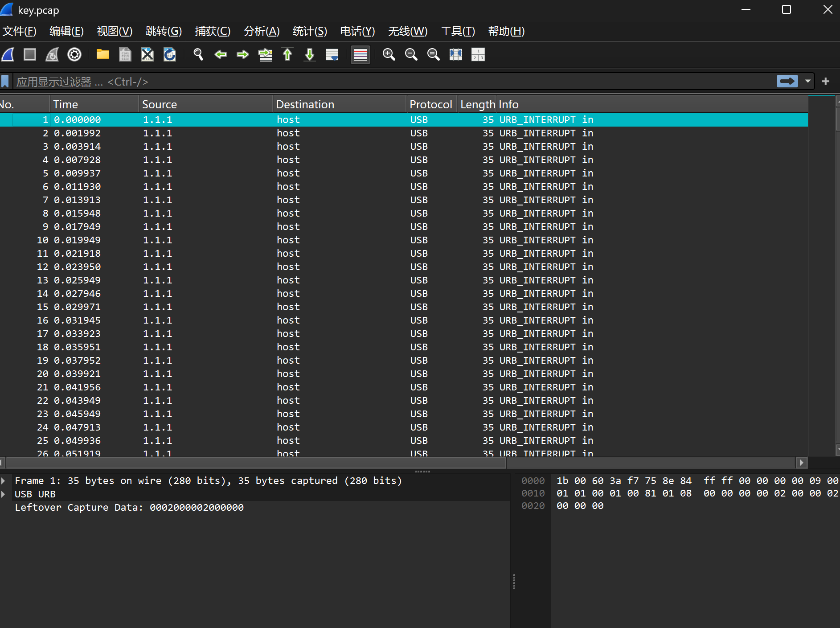Toggle packet colorize rules button
Image resolution: width=840 pixels, height=628 pixels.
click(361, 55)
